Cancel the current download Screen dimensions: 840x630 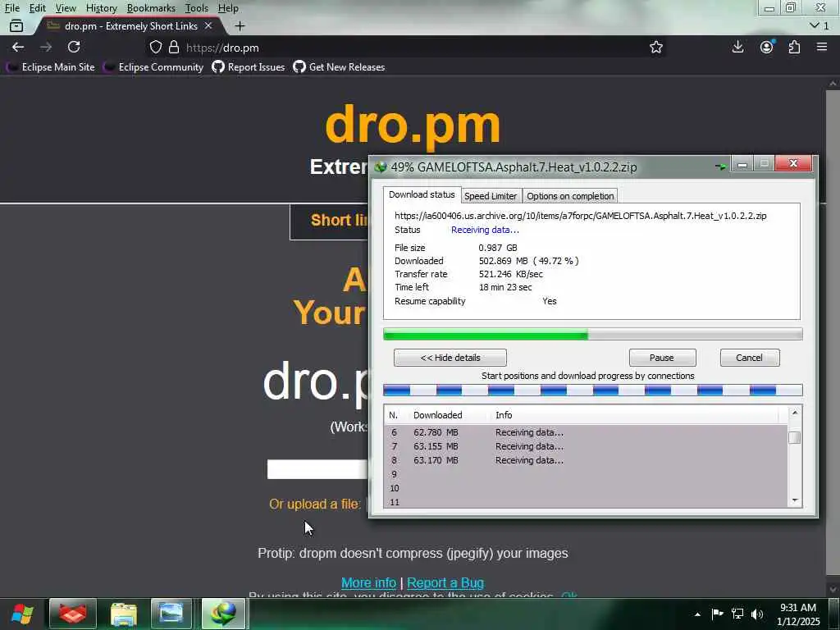pyautogui.click(x=750, y=358)
